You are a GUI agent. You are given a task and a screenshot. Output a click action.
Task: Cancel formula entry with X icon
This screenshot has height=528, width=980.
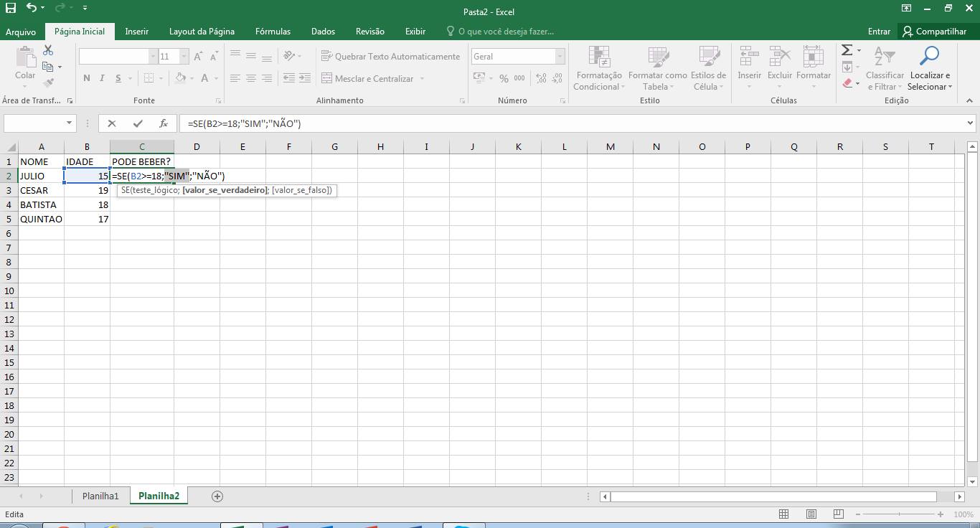pyautogui.click(x=112, y=123)
